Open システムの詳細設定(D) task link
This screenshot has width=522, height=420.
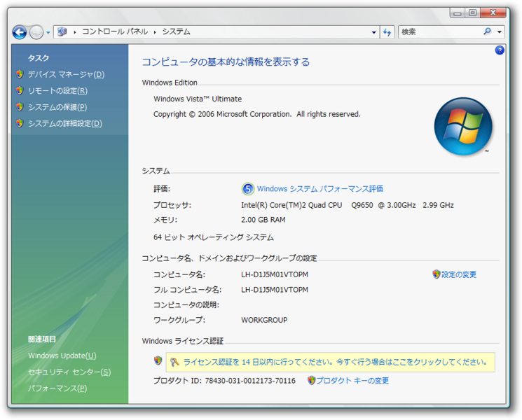click(65, 123)
